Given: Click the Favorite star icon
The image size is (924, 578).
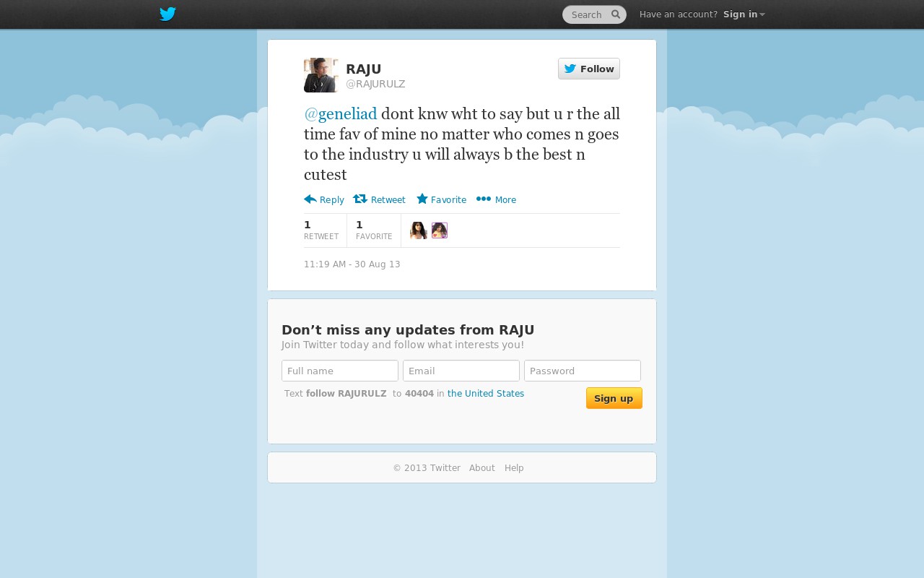Looking at the screenshot, I should coord(422,199).
